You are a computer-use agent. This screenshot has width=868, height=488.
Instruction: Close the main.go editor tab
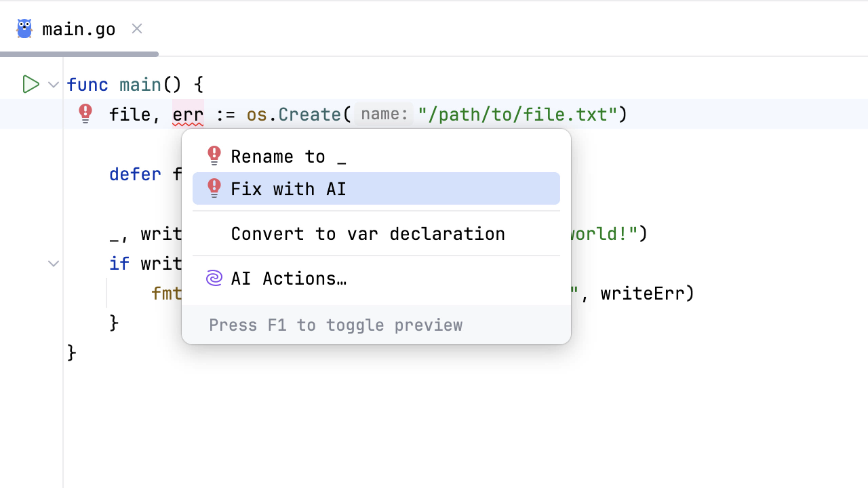coord(137,28)
